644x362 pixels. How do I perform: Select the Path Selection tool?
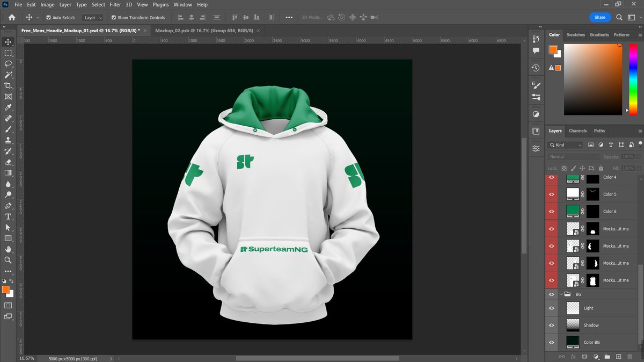pos(8,228)
